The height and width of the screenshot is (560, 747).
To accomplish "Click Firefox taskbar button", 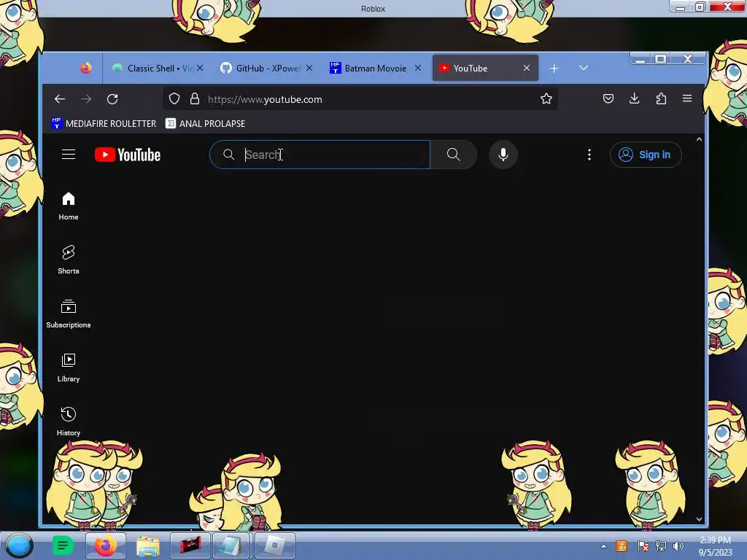I will coord(106,545).
